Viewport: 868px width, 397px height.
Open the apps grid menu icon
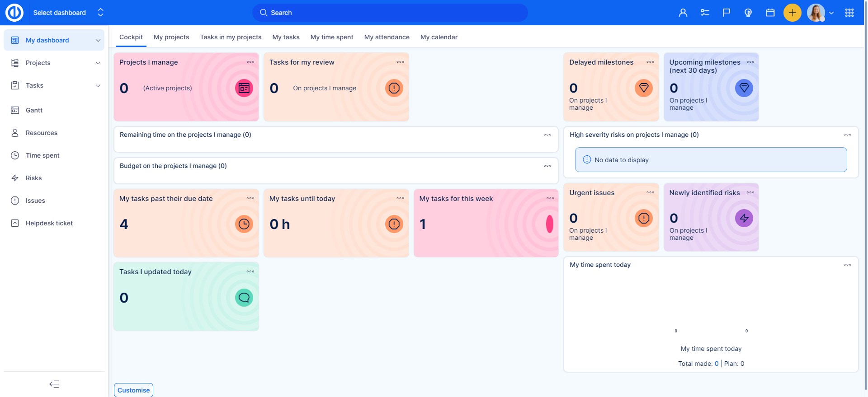tap(849, 13)
